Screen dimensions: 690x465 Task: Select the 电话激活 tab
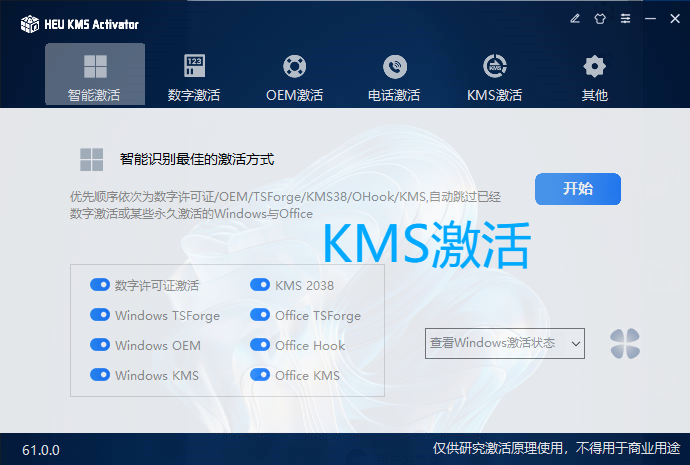[x=394, y=77]
